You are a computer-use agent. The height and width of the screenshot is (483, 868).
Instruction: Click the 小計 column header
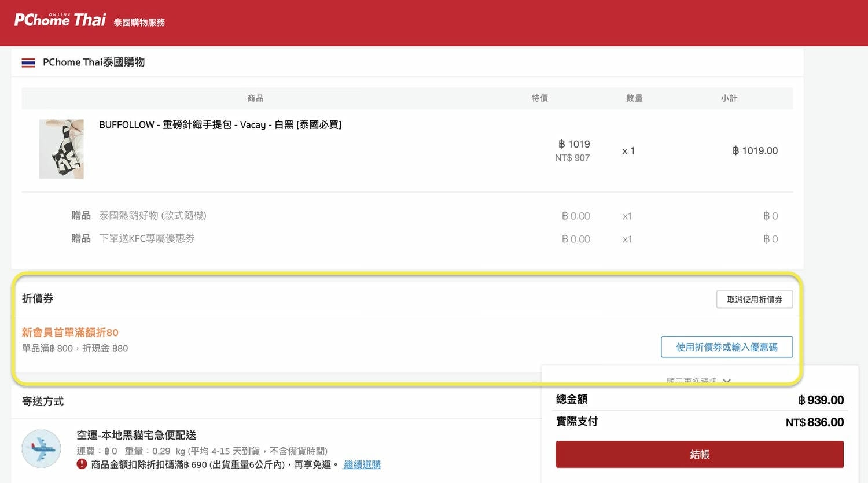coord(729,98)
